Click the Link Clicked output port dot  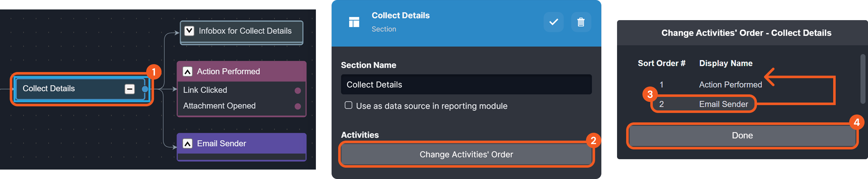click(297, 91)
